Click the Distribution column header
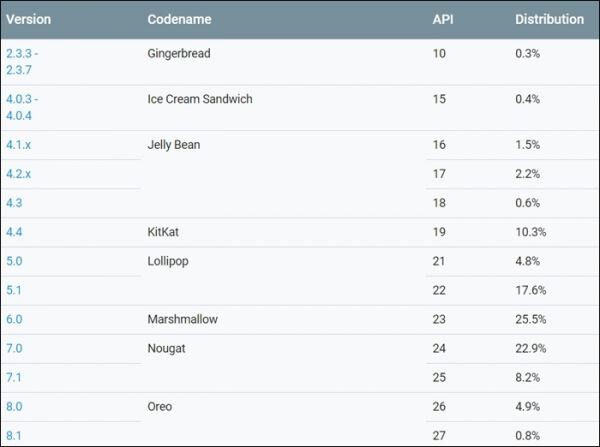Image resolution: width=600 pixels, height=447 pixels. pyautogui.click(x=549, y=20)
